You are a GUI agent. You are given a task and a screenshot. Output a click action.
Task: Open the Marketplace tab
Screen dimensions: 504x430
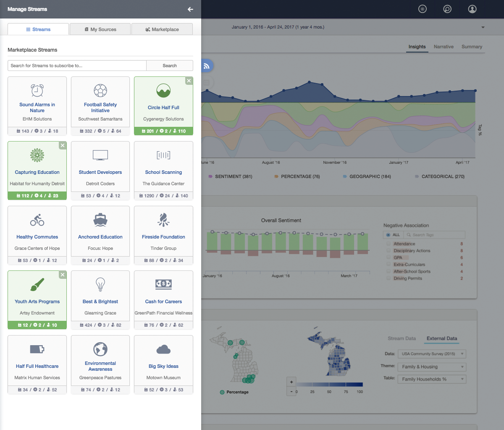162,29
